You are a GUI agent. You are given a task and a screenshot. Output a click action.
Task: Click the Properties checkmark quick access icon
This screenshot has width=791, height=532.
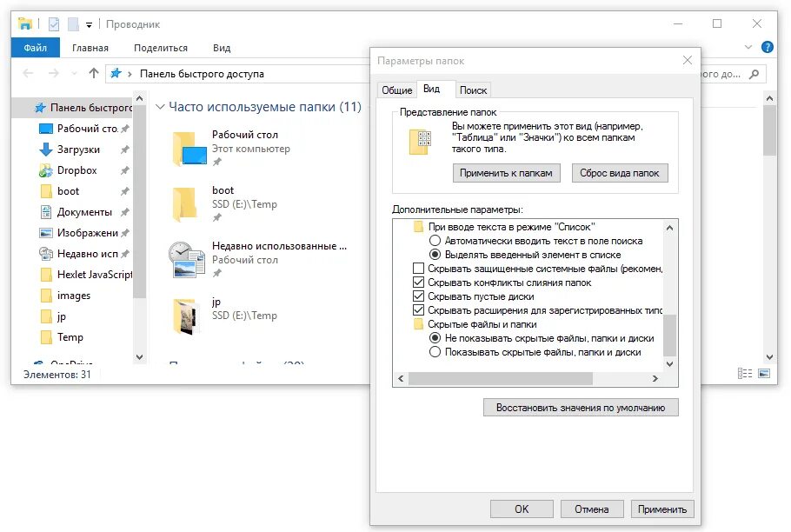(x=54, y=23)
